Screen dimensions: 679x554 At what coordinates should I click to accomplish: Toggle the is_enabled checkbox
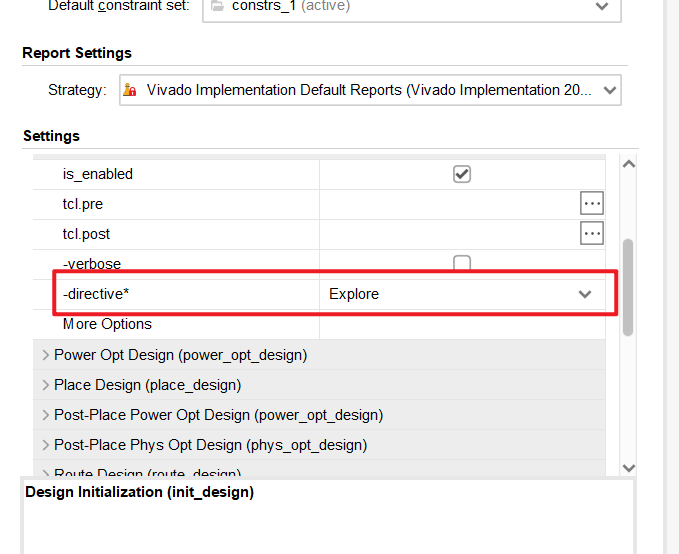[462, 174]
